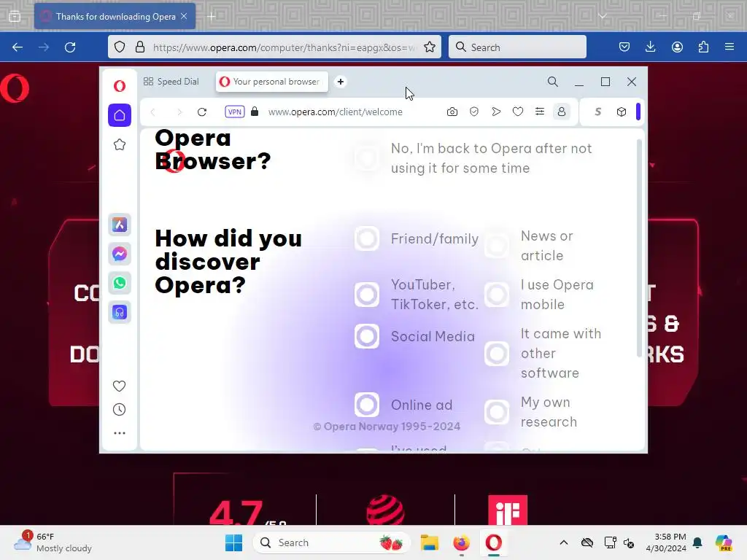
Task: Open WhatsApp in Opera sidebar
Action: click(120, 283)
